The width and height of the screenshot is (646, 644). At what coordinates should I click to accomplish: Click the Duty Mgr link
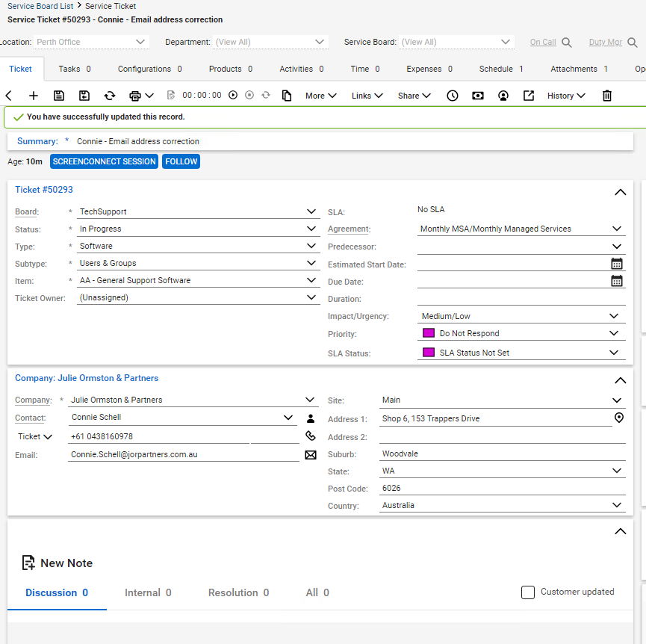click(x=606, y=42)
